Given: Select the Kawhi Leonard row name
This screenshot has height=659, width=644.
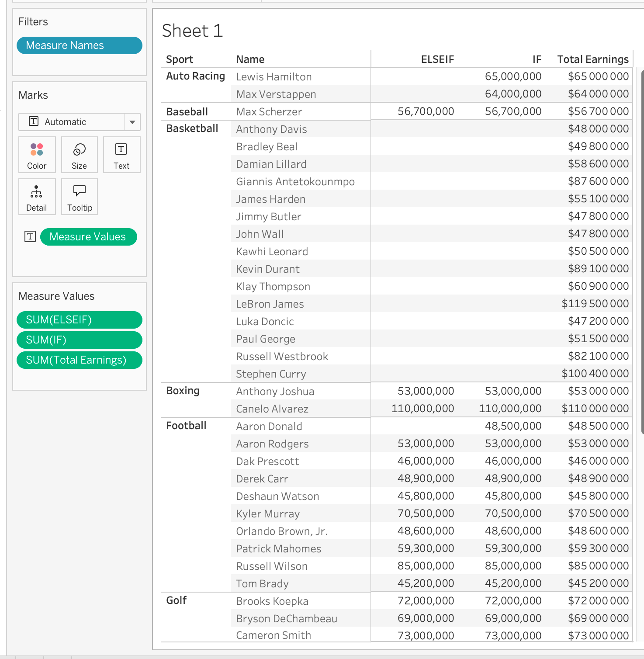Looking at the screenshot, I should [272, 252].
